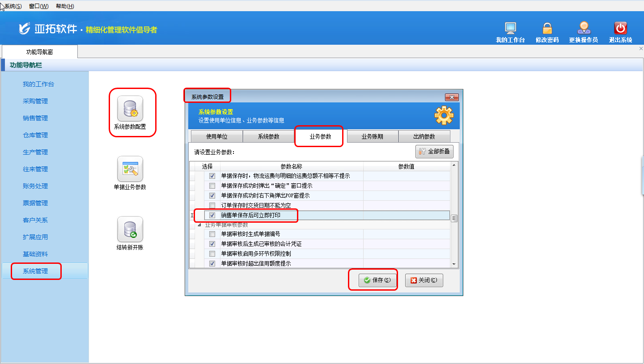The image size is (644, 364).
Task: Click the 修改密码 lock icon
Action: [x=547, y=29]
